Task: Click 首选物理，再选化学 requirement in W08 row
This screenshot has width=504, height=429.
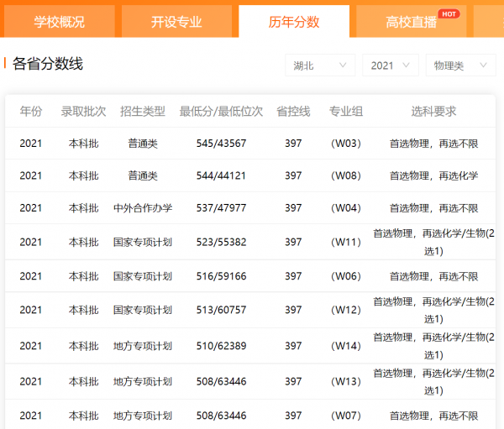Action: (x=434, y=175)
